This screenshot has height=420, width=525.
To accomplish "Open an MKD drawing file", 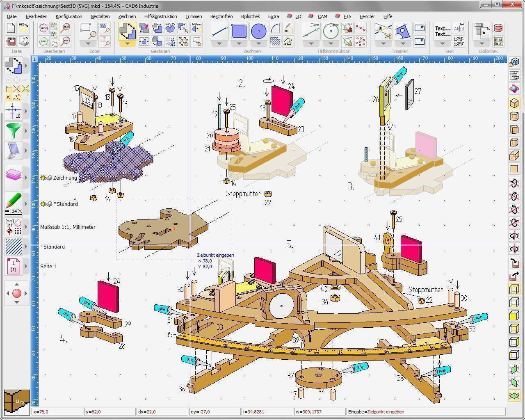I will [24, 28].
